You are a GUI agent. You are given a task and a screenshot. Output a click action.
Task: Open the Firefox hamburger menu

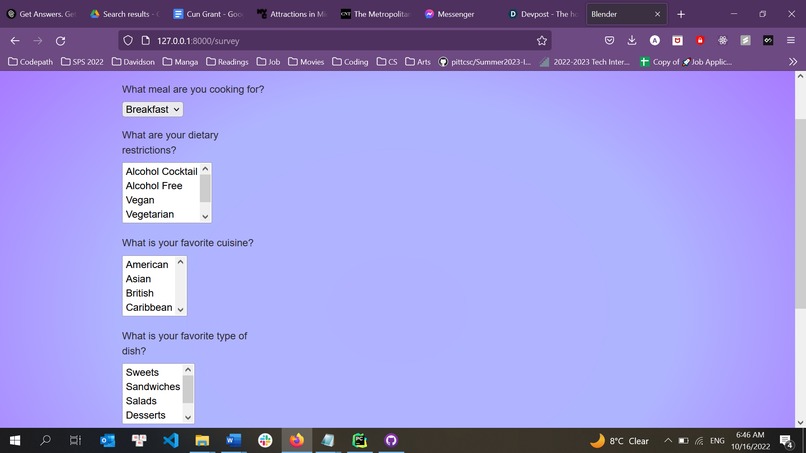791,41
